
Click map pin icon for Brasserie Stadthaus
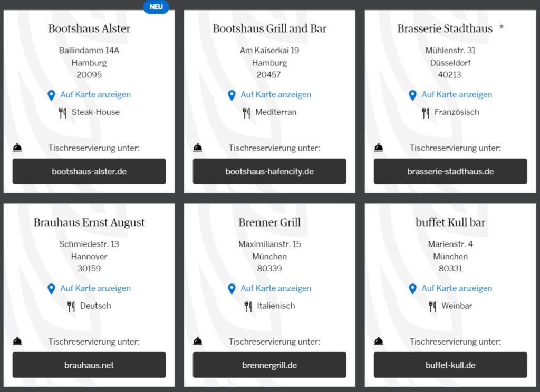click(412, 95)
